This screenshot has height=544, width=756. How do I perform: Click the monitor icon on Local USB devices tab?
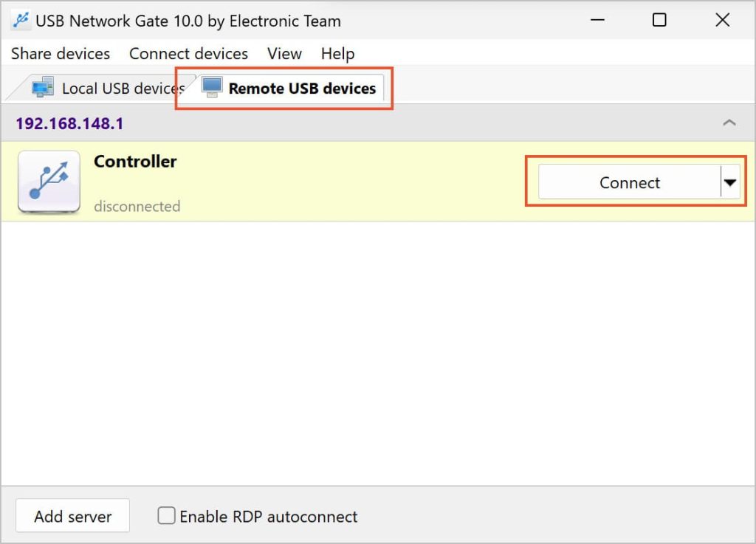click(x=42, y=86)
